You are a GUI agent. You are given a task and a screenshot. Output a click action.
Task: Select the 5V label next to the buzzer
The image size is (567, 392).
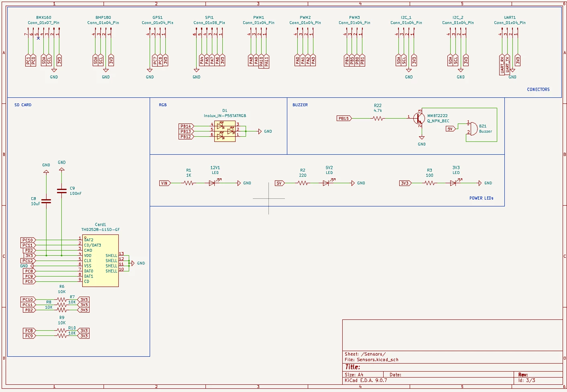point(451,129)
